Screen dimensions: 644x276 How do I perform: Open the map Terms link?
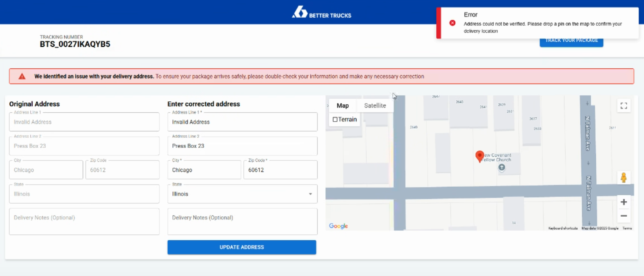pyautogui.click(x=627, y=228)
